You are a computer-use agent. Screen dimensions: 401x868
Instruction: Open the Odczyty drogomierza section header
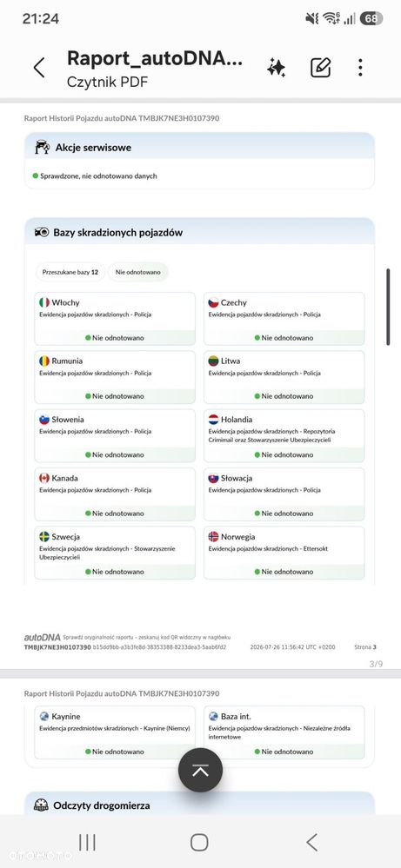pyautogui.click(x=199, y=805)
